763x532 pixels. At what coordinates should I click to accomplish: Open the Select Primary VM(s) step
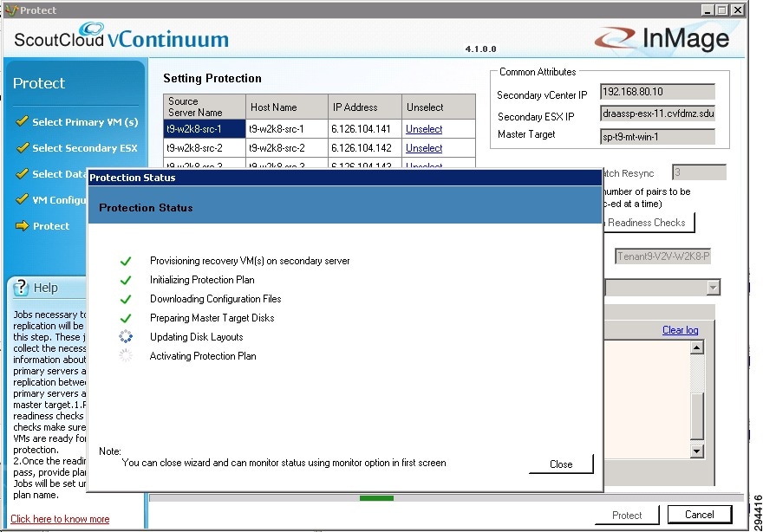(85, 121)
